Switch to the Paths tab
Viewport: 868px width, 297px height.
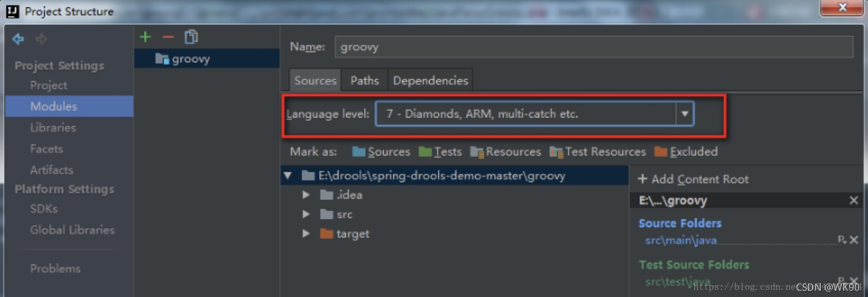coord(364,80)
